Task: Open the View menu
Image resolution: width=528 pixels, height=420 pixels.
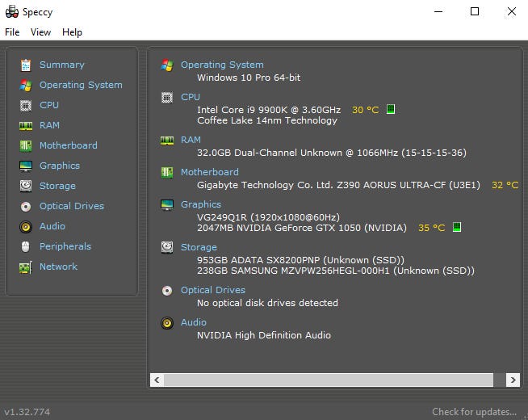Action: tap(40, 32)
